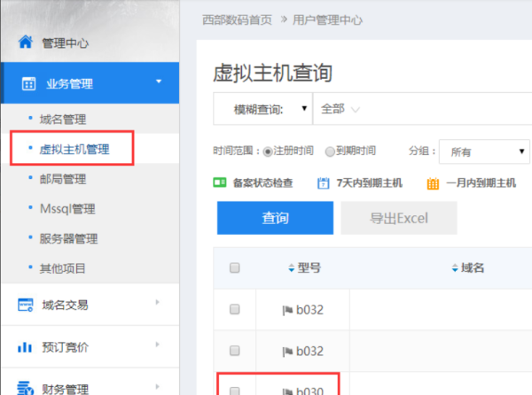The height and width of the screenshot is (395, 532).
Task: Click the 导出Excel button
Action: point(399,218)
